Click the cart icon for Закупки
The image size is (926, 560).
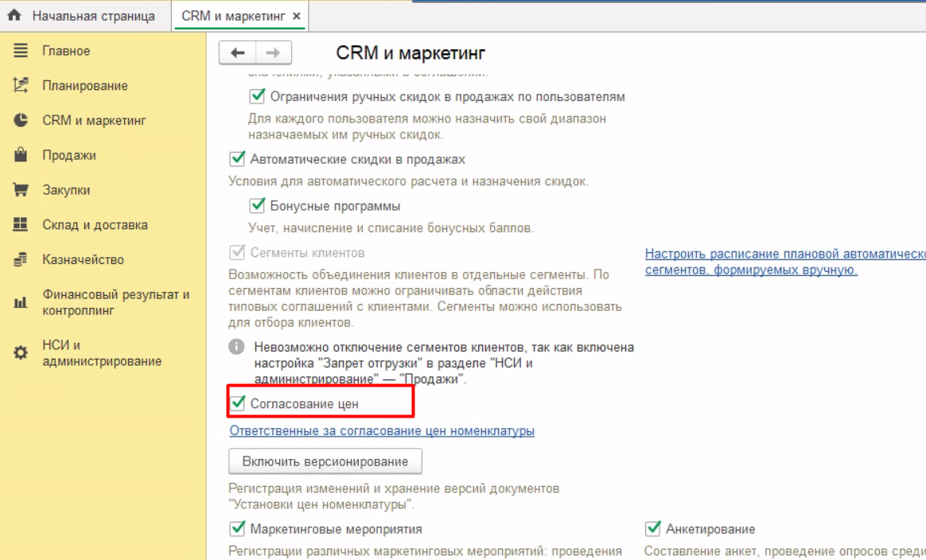coord(21,190)
